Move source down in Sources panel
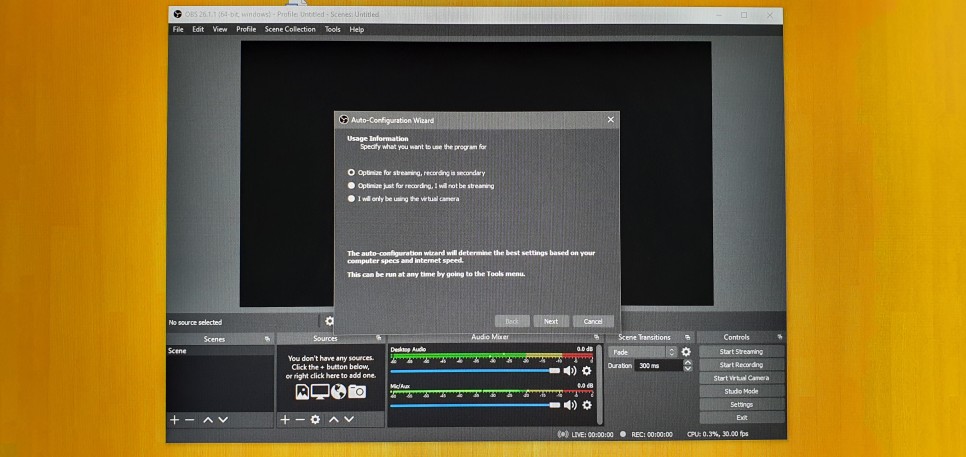 349,419
